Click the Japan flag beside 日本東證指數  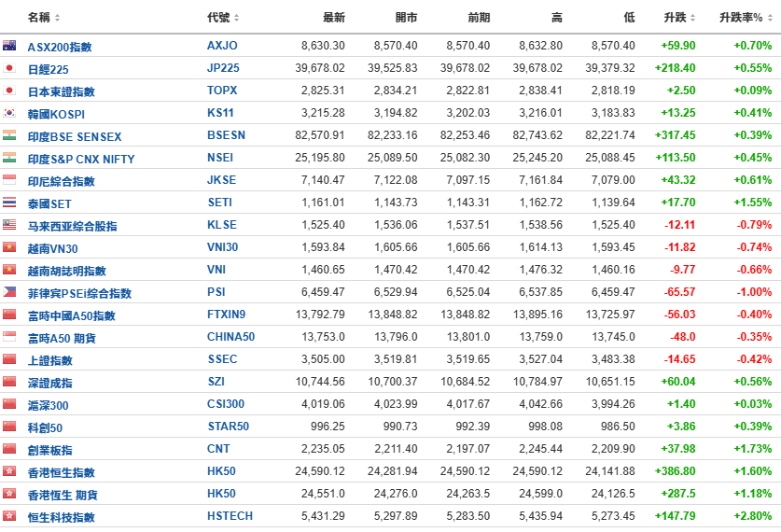(x=9, y=91)
